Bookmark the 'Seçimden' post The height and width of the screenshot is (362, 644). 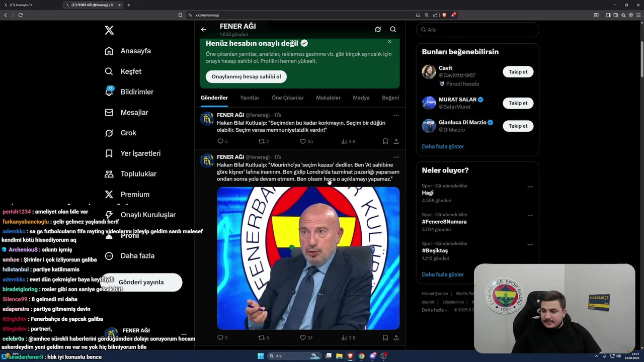coord(385,141)
